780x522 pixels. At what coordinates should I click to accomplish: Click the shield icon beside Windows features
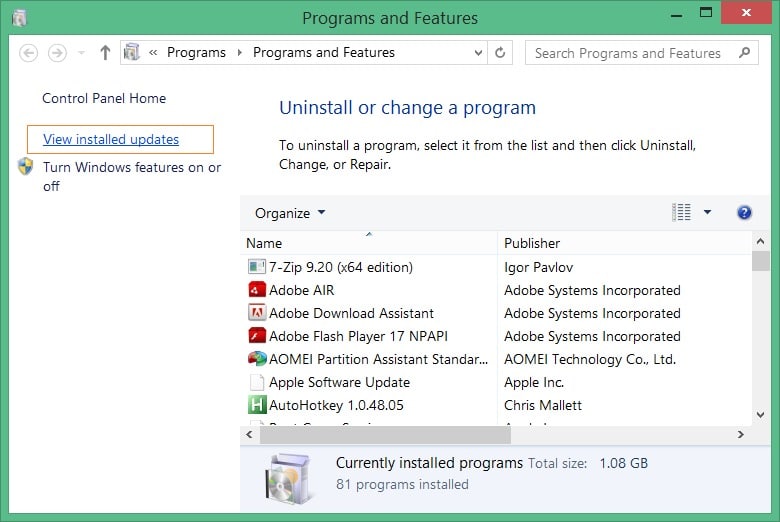(x=25, y=167)
